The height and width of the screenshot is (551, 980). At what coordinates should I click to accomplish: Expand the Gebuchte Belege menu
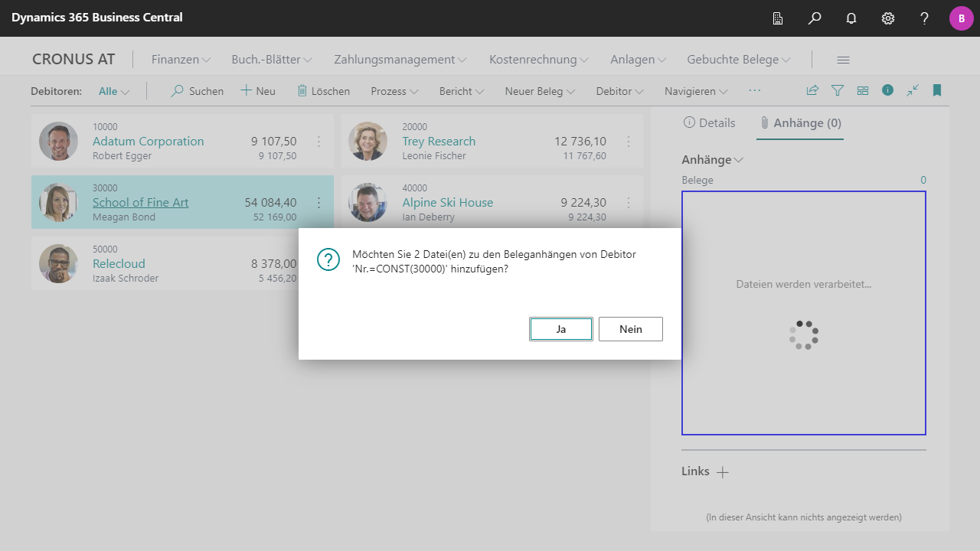[738, 60]
